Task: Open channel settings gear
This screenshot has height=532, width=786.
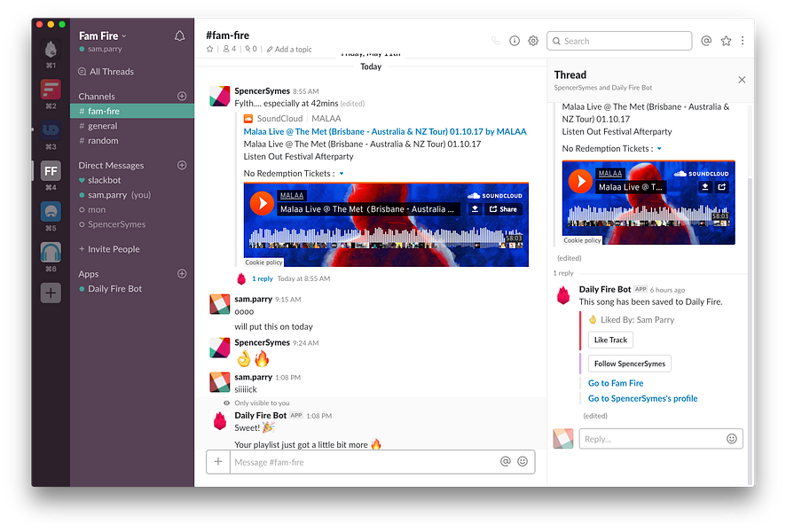Action: [533, 41]
